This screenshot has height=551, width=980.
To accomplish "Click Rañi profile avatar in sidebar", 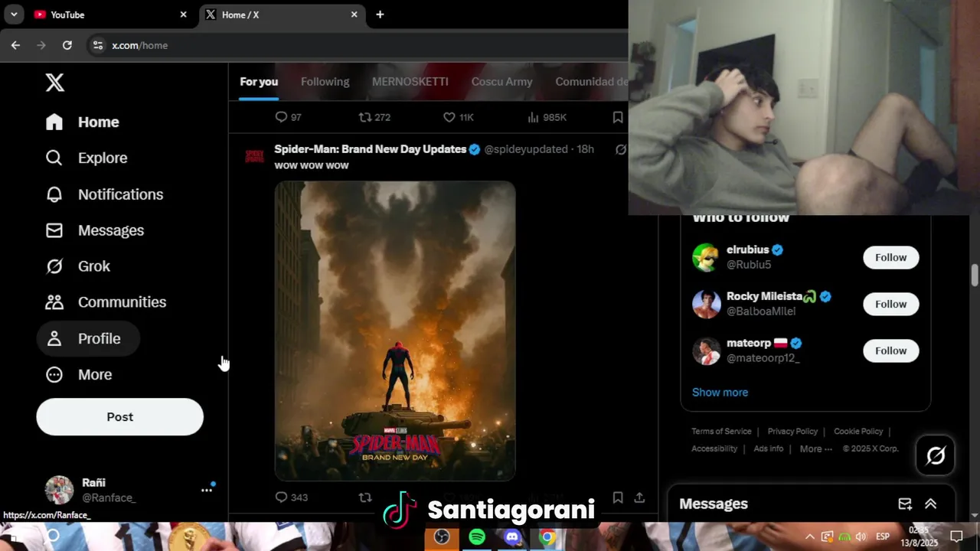I will click(x=59, y=490).
